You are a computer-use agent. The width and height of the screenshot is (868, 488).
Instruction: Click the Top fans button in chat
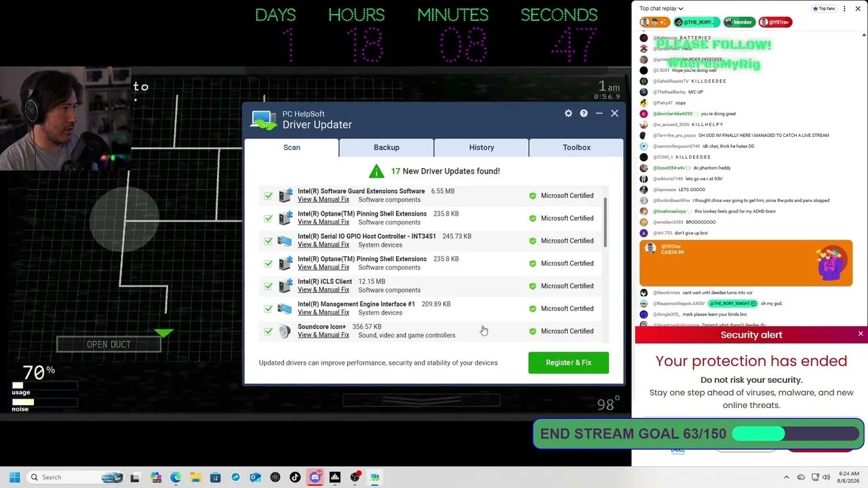[x=824, y=9]
